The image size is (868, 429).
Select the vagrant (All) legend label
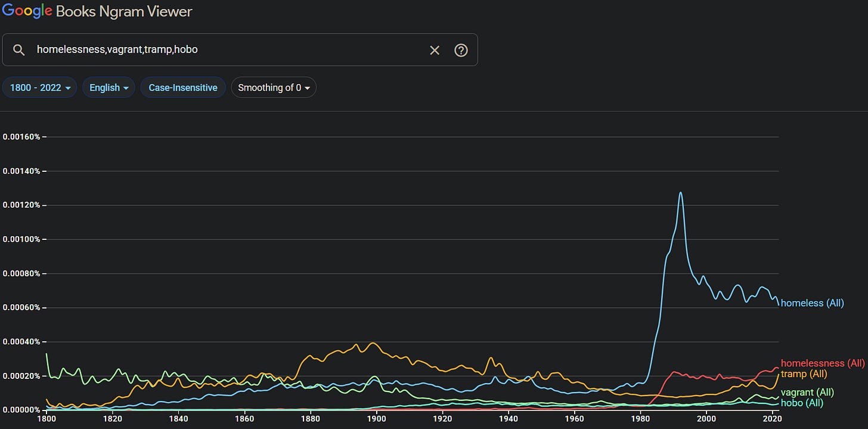click(x=807, y=393)
